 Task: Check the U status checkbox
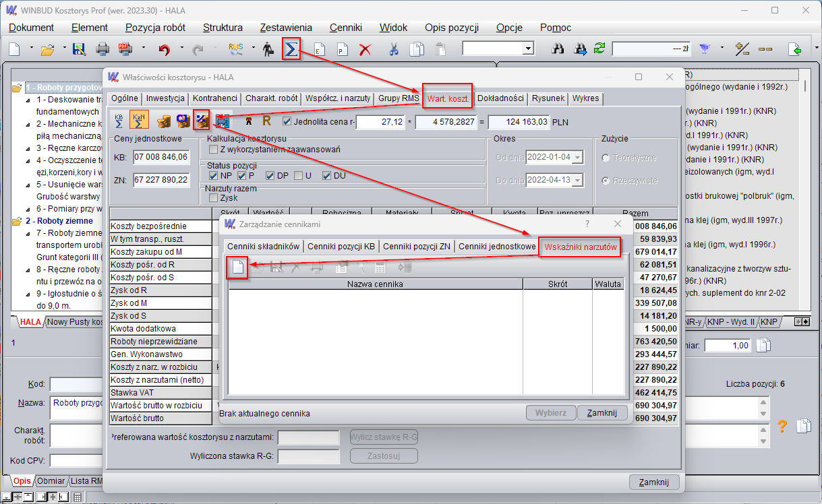[298, 176]
